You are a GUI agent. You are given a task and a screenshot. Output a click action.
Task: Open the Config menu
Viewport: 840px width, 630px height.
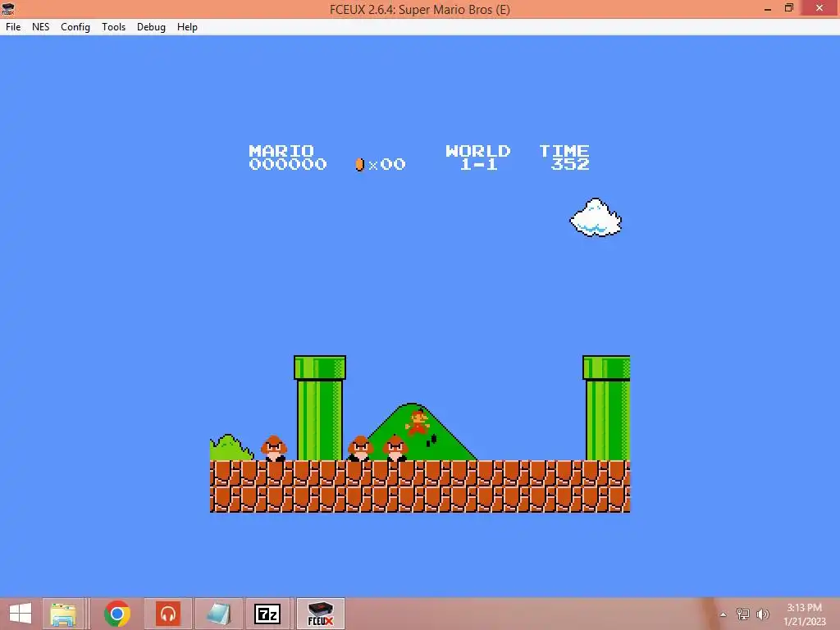pyautogui.click(x=75, y=27)
